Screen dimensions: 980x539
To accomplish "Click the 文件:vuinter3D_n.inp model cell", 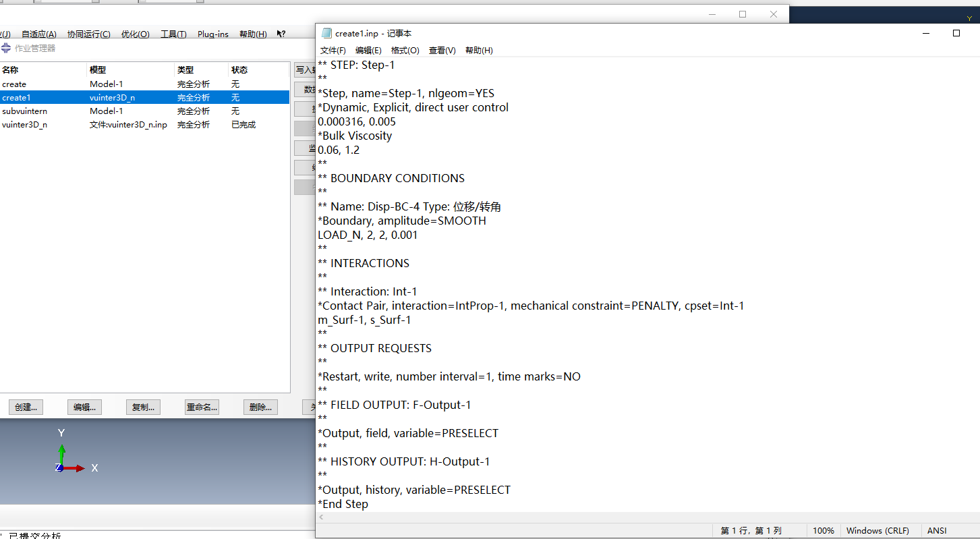I will pyautogui.click(x=128, y=125).
